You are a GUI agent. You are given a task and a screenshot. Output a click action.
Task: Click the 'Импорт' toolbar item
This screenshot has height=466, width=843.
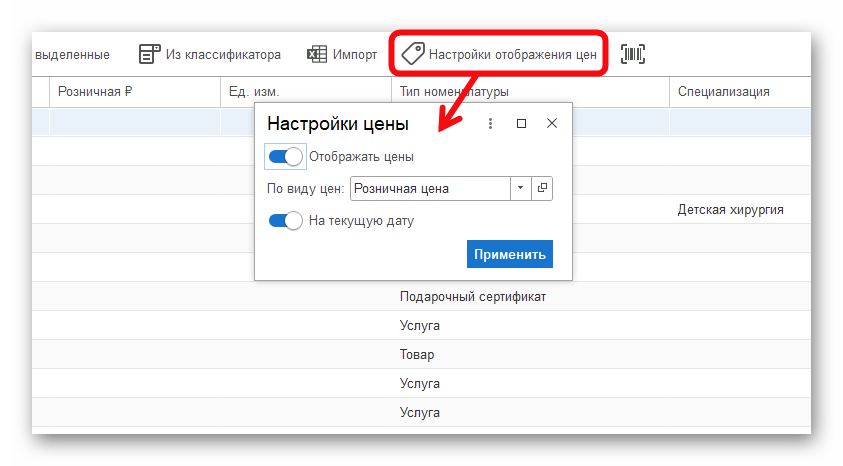355,54
